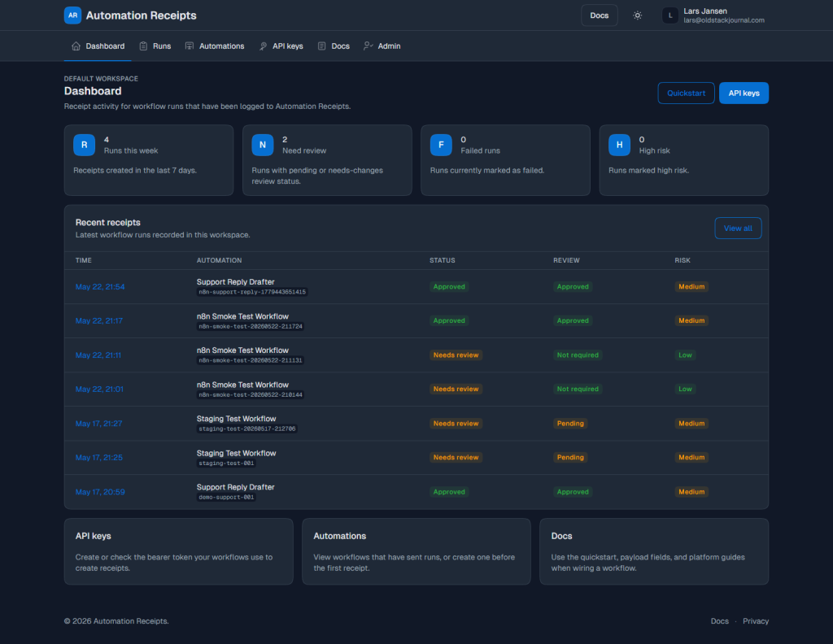This screenshot has width=833, height=644.
Task: Open the May 22, 21:01 receipt link
Action: pos(99,389)
